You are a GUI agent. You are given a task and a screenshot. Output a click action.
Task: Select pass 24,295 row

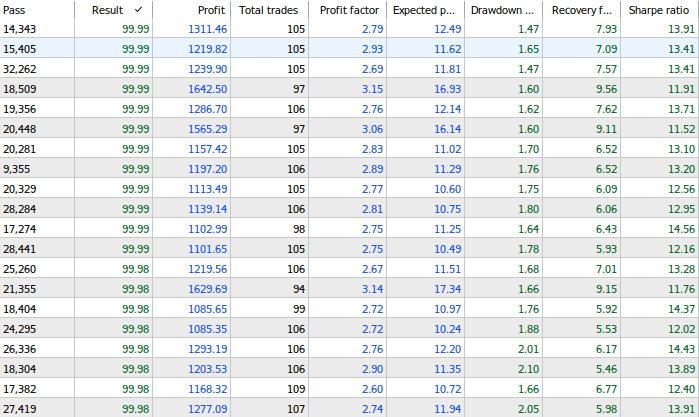[x=350, y=329]
